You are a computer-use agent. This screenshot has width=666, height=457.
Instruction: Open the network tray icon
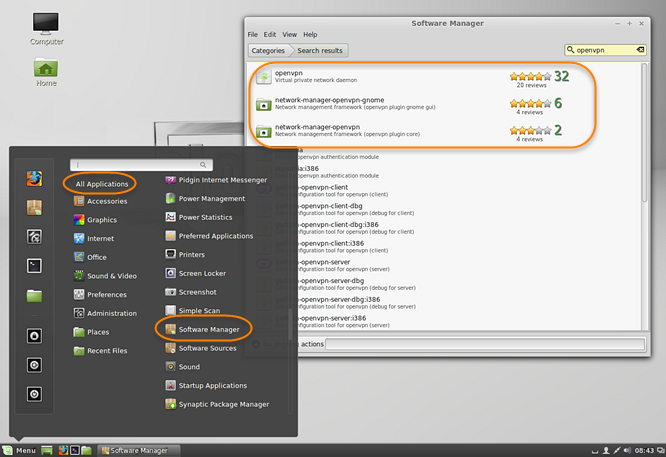tap(617, 450)
